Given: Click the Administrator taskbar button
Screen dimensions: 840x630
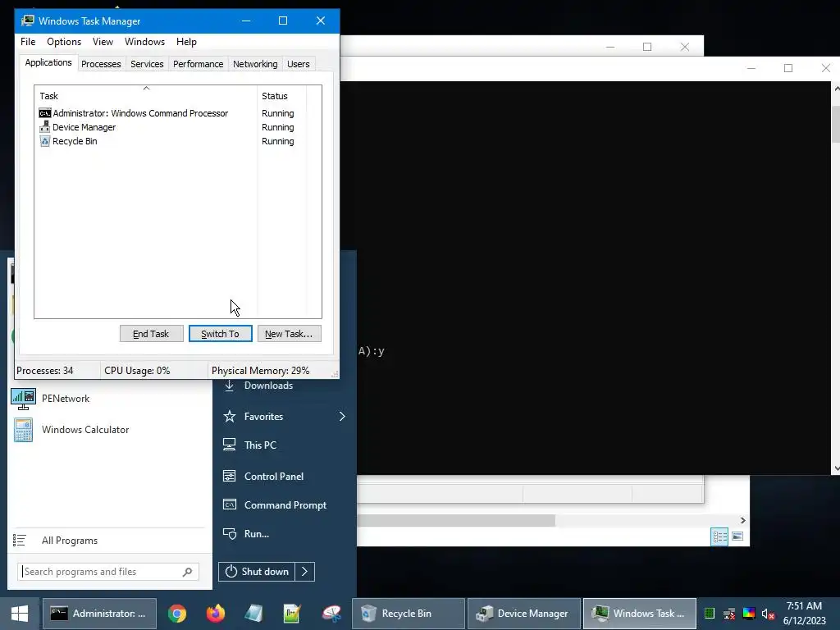Looking at the screenshot, I should [99, 614].
